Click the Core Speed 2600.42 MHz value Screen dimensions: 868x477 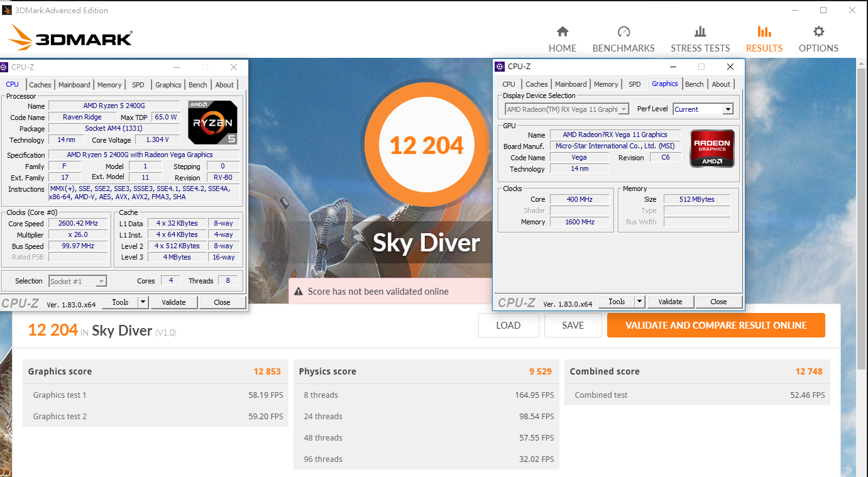click(x=79, y=224)
